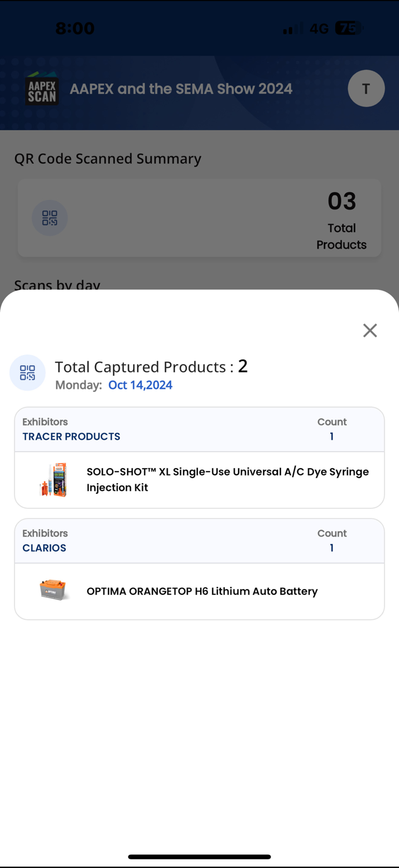Image resolution: width=399 pixels, height=868 pixels.
Task: Tap the CLARIOS count value
Action: coord(331,548)
